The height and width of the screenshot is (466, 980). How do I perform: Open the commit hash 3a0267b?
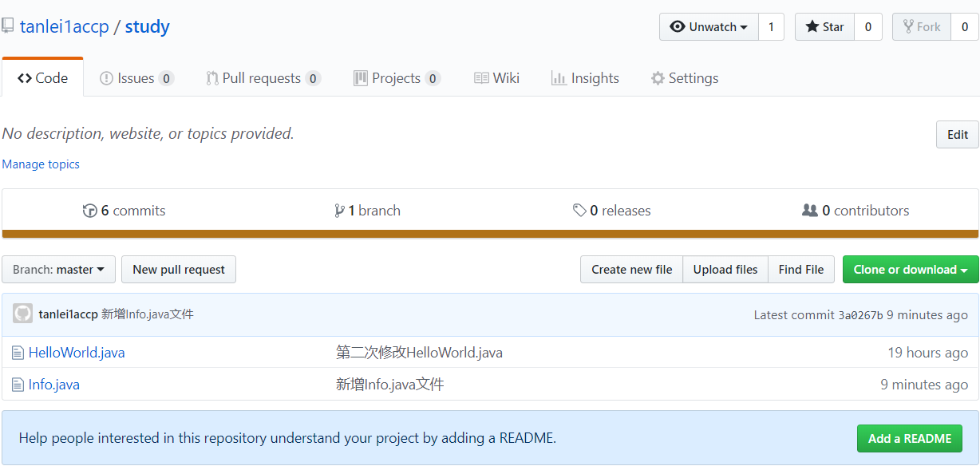860,315
